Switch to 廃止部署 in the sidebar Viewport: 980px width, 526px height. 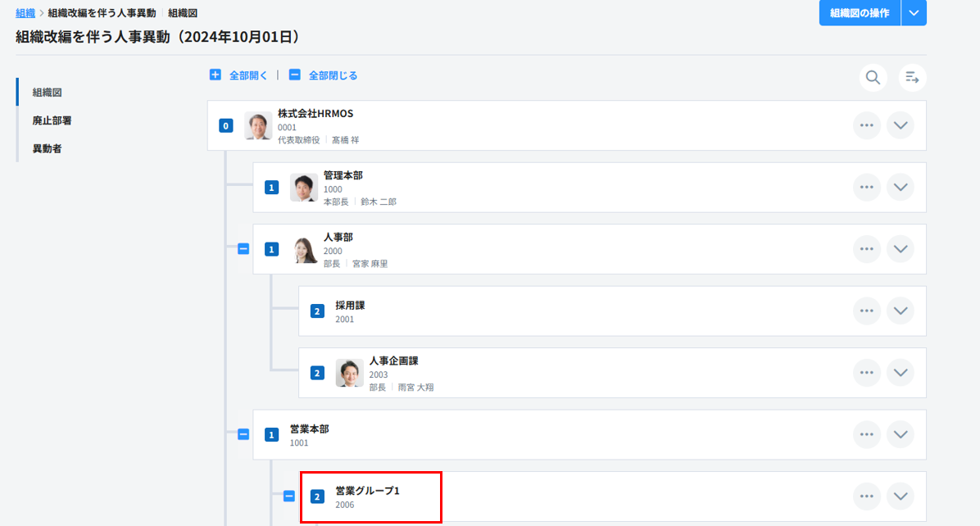[52, 120]
